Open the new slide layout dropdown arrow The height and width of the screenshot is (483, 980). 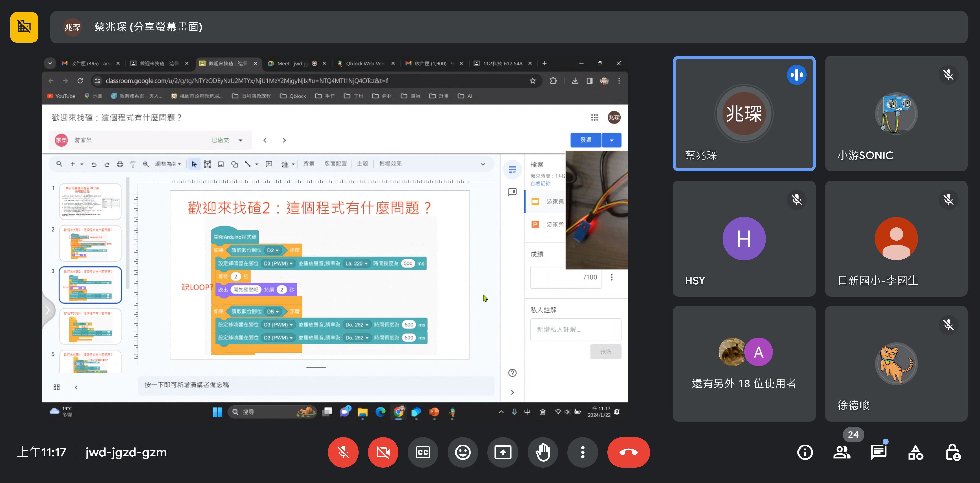tap(82, 164)
